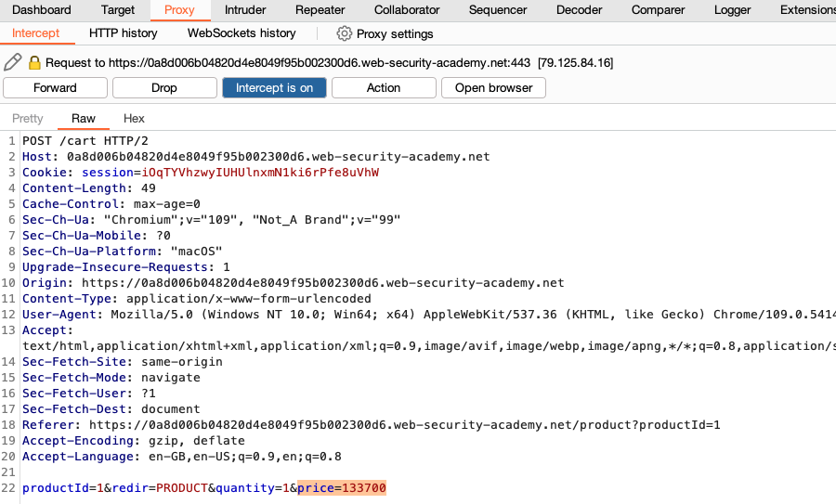
Task: Switch to the Hex view tab
Action: coord(134,118)
